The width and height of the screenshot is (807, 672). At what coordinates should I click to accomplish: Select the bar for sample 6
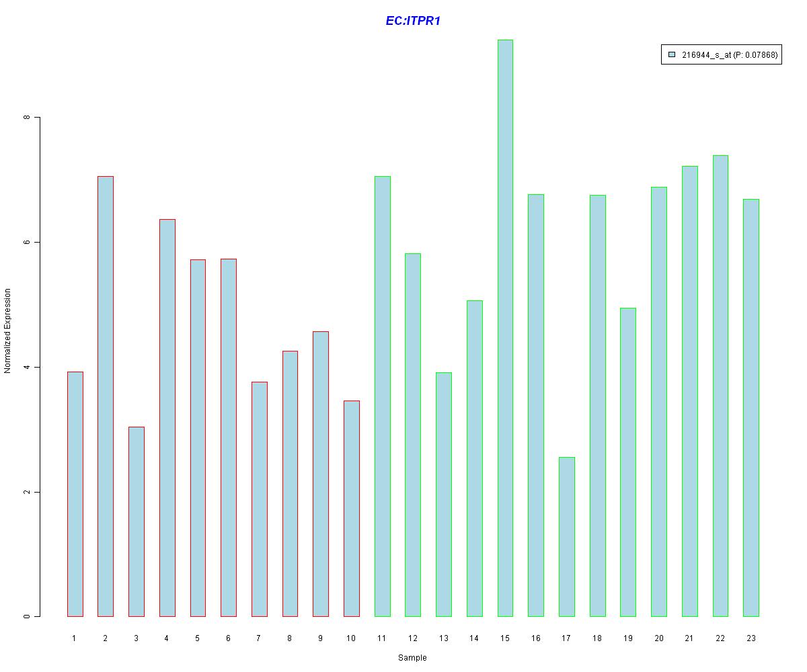click(x=229, y=437)
